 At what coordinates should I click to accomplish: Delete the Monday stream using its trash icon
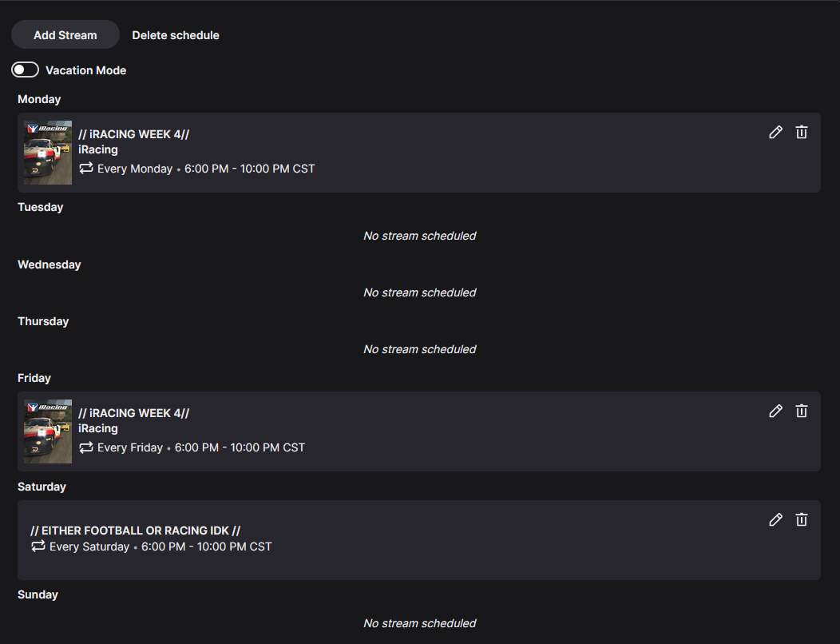802,133
